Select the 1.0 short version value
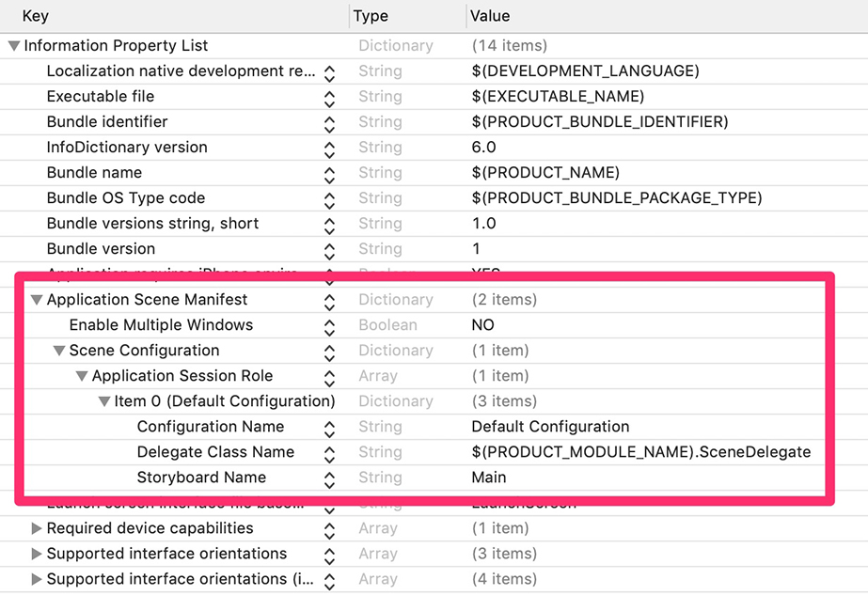Image resolution: width=868 pixels, height=611 pixels. 483,224
